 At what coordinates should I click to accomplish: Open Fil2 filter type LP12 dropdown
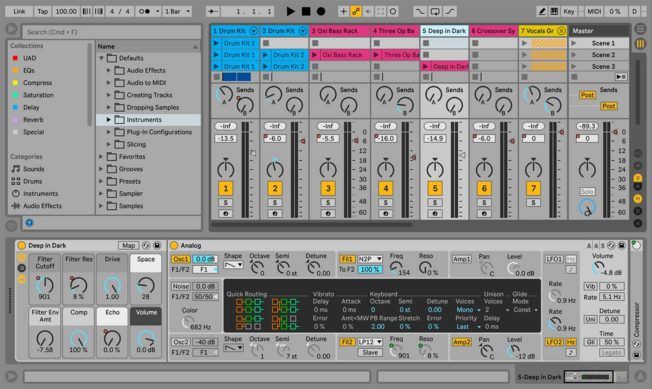pyautogui.click(x=370, y=342)
